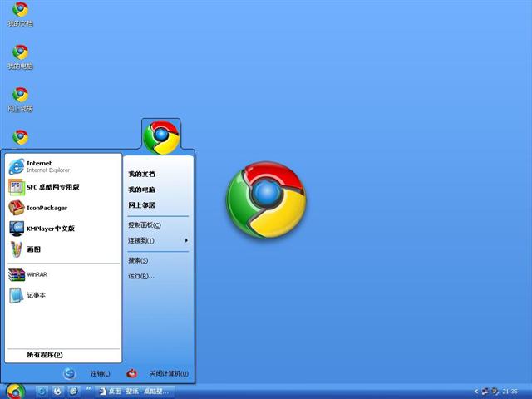Select the 我的电脑 desktop icon
This screenshot has width=532, height=399.
pos(20,57)
